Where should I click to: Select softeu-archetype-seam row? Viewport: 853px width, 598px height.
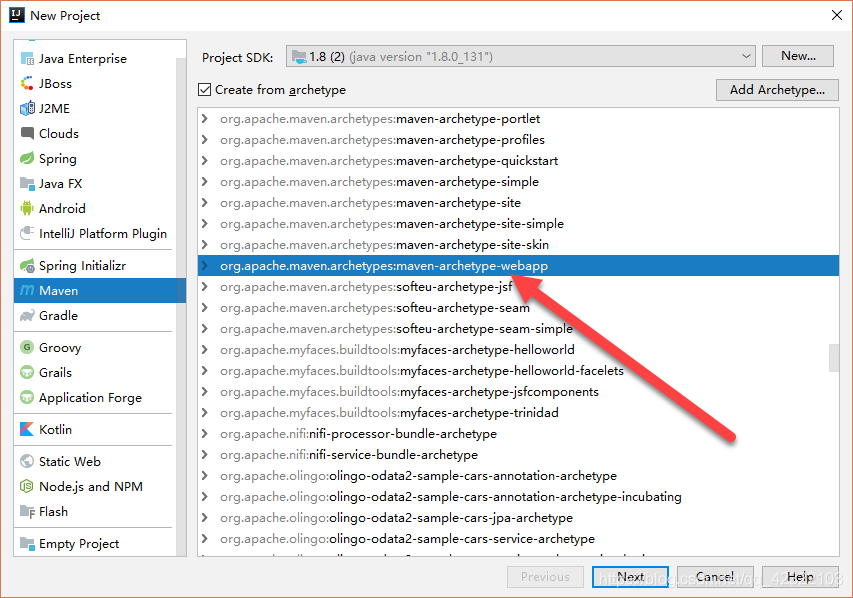coord(518,307)
